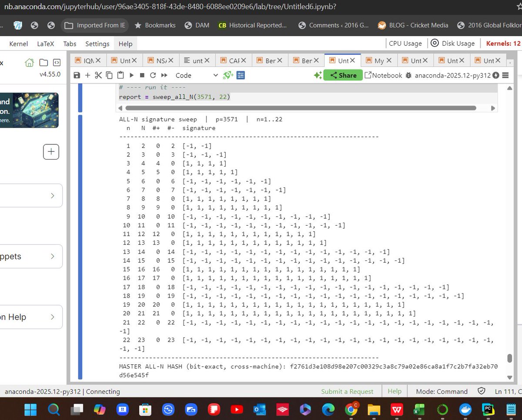Close the NSA tab

coord(171,60)
